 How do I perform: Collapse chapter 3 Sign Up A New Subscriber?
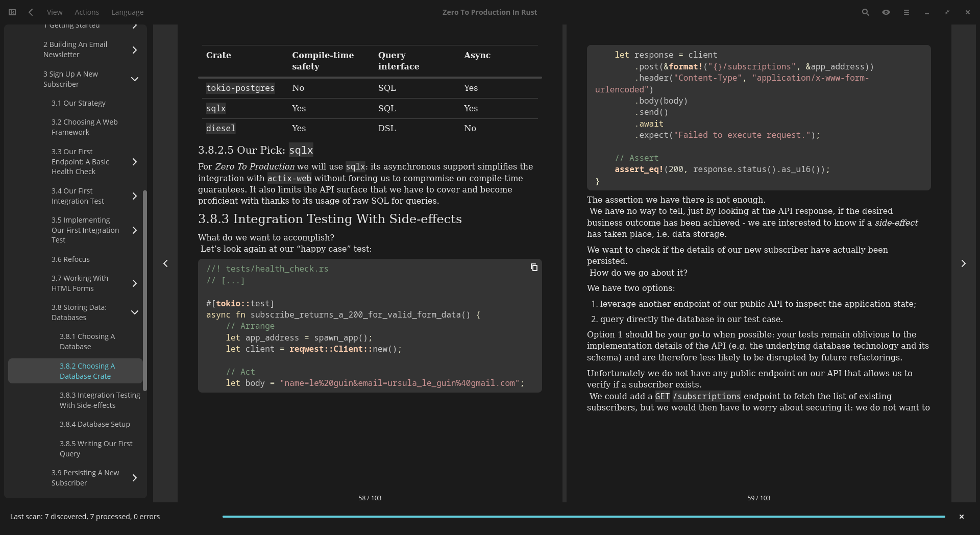click(x=135, y=79)
